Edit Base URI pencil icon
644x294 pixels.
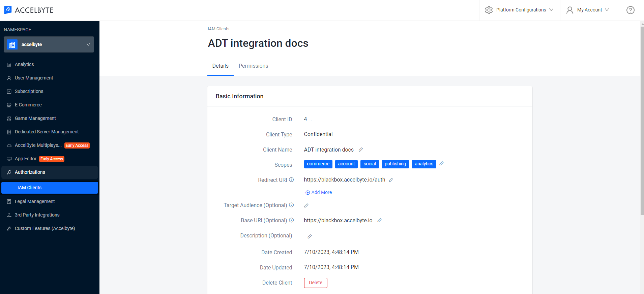[x=379, y=220]
